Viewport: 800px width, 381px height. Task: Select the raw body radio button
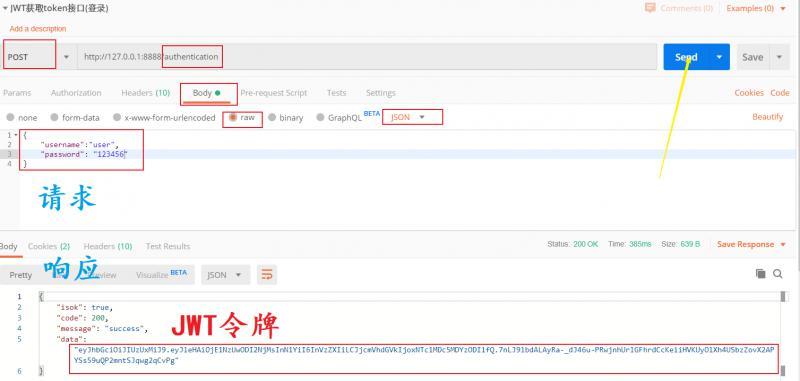click(x=233, y=117)
